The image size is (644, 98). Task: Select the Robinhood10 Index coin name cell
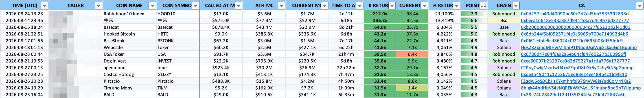(x=129, y=14)
